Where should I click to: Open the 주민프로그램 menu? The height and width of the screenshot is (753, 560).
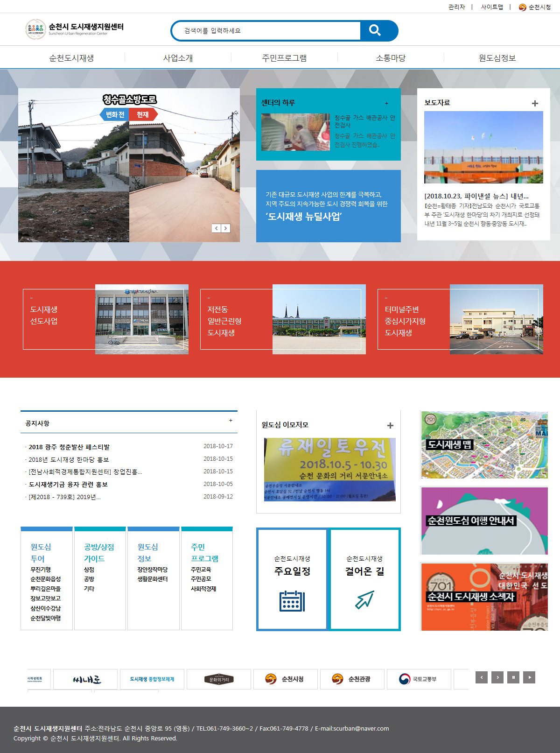point(284,58)
